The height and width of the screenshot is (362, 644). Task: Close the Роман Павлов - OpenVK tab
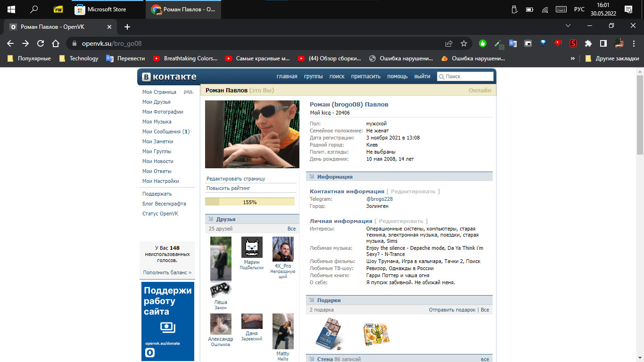[108, 27]
